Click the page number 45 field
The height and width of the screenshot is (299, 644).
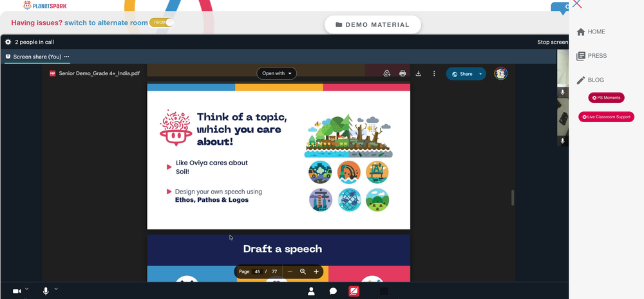[258, 271]
